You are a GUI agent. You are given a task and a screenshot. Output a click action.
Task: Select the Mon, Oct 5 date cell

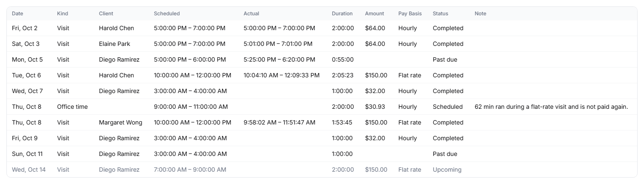click(27, 59)
